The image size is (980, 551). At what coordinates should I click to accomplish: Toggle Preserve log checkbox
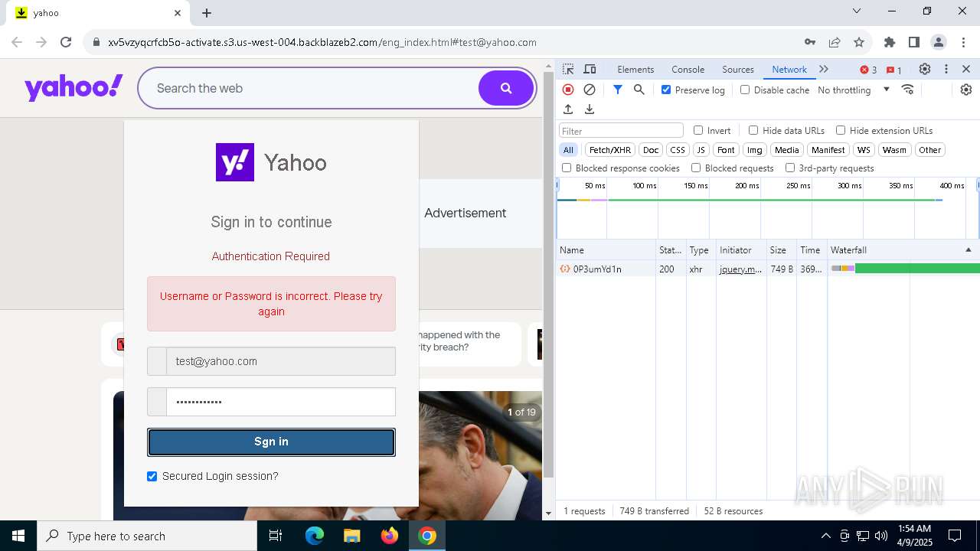(666, 90)
